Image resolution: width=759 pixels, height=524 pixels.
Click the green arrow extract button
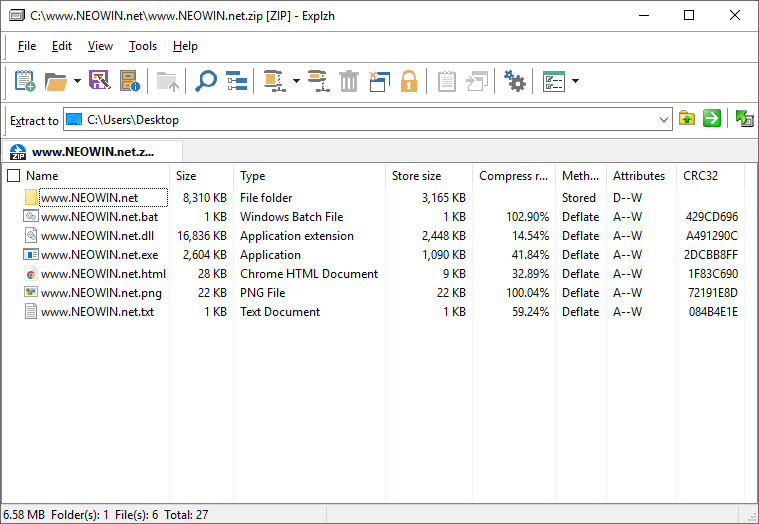[x=712, y=119]
